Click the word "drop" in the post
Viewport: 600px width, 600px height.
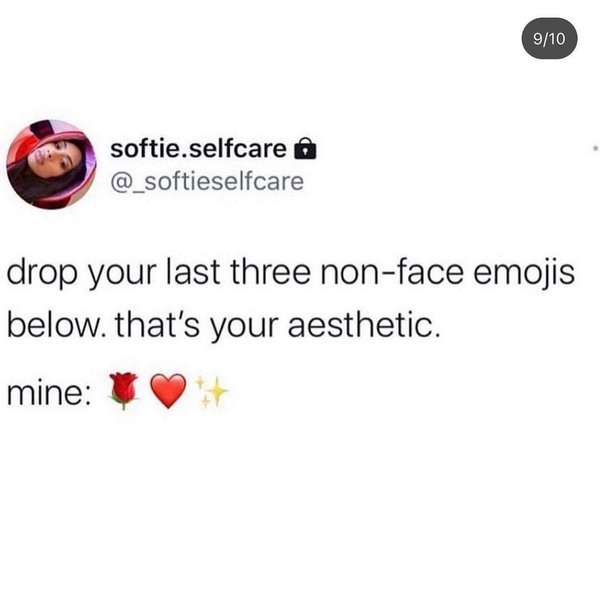point(42,274)
